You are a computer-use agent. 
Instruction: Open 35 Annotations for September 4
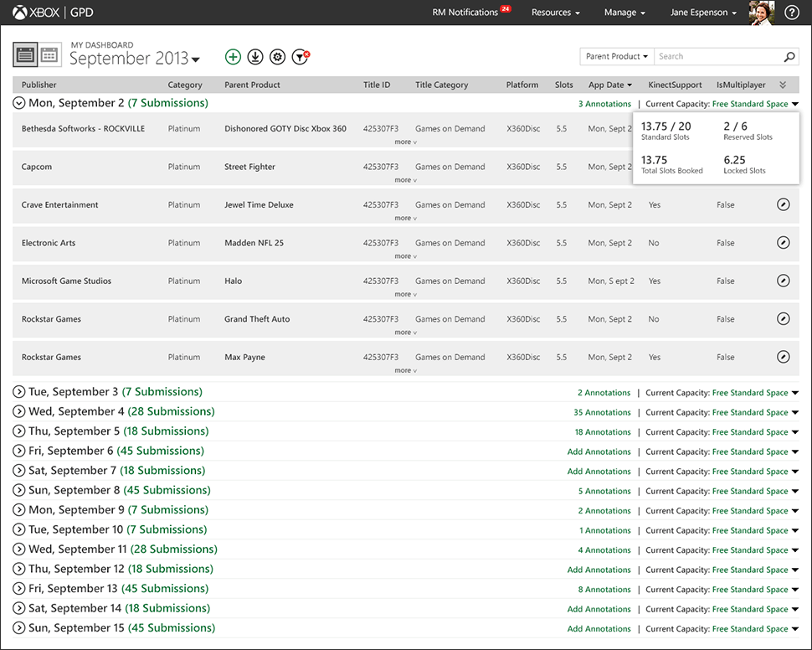click(x=602, y=413)
